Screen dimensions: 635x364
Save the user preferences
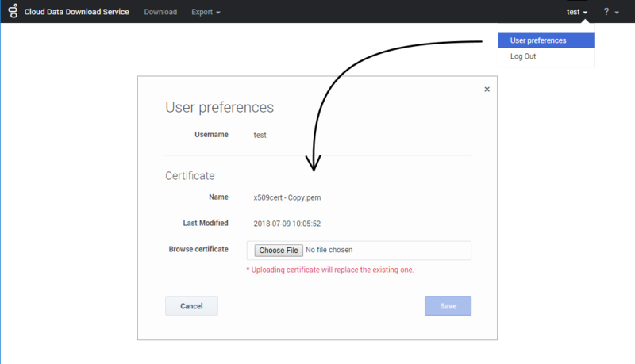448,306
